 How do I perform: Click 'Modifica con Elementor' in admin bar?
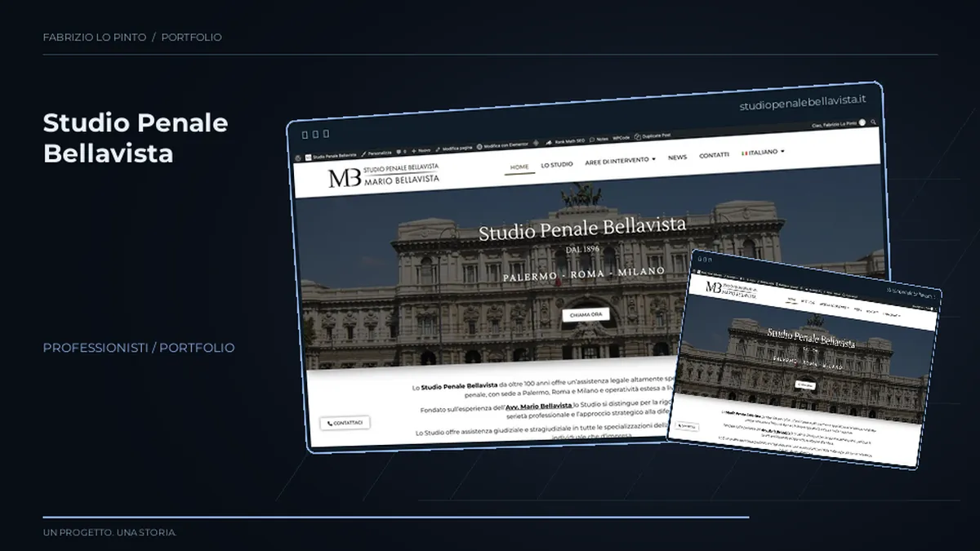(x=502, y=145)
